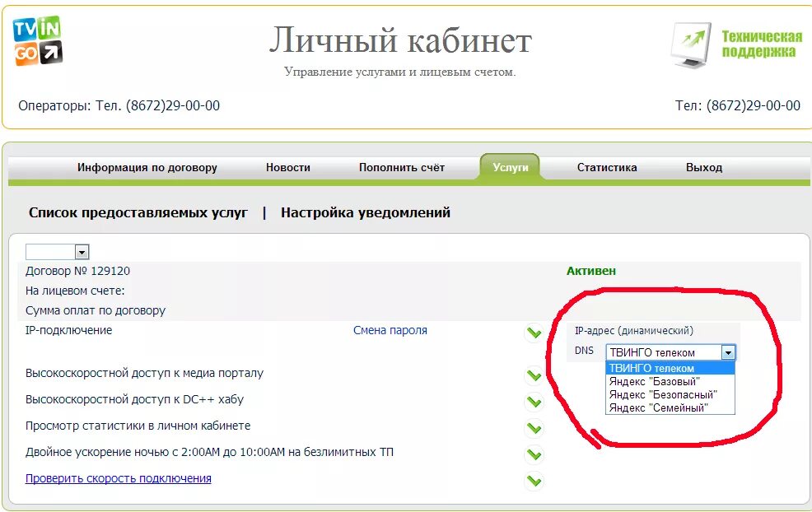This screenshot has height=512, width=812.
Task: Click На лицевом счете label
Action: (75, 291)
